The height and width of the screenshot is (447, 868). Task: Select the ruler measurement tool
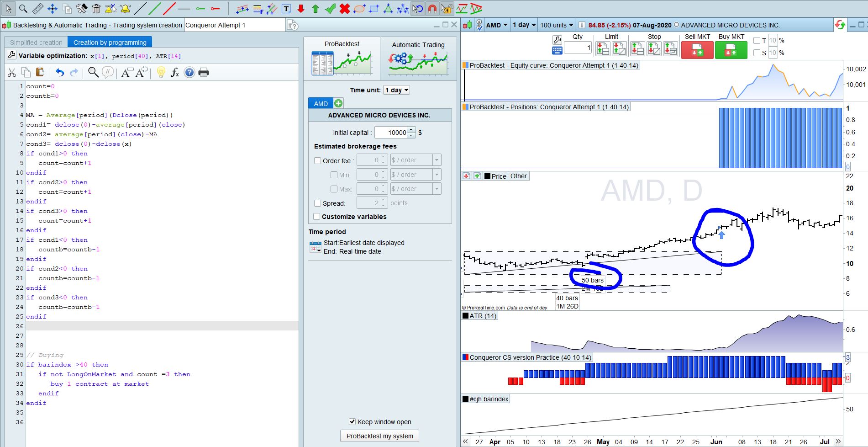coord(37,8)
